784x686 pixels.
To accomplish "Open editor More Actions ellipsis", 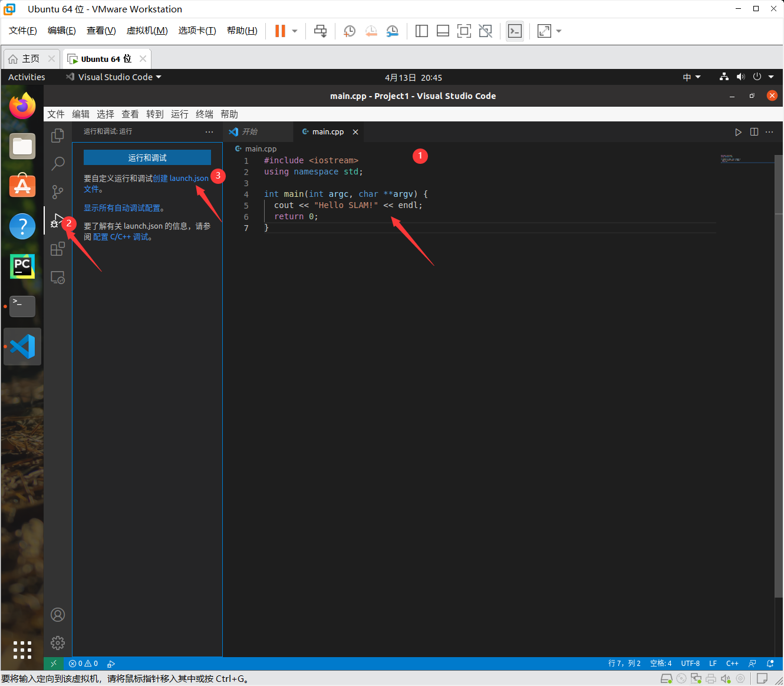I will coord(769,132).
